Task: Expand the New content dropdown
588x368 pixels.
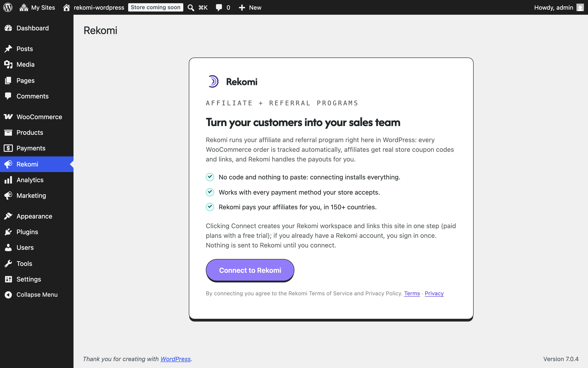Action: pyautogui.click(x=250, y=7)
